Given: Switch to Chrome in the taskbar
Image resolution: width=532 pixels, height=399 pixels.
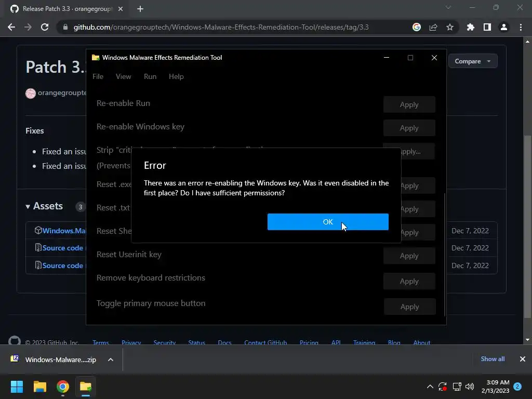Looking at the screenshot, I should pyautogui.click(x=63, y=387).
